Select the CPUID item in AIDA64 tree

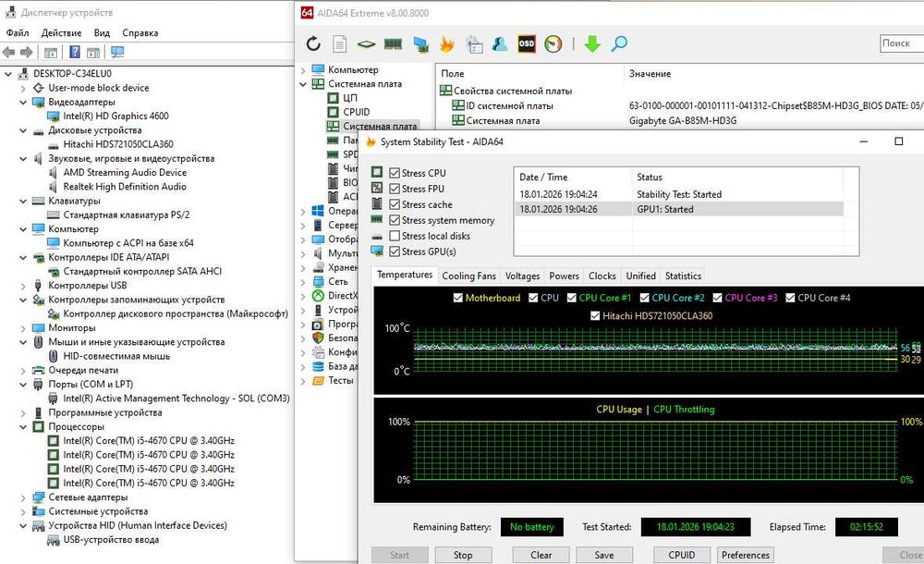click(x=356, y=112)
